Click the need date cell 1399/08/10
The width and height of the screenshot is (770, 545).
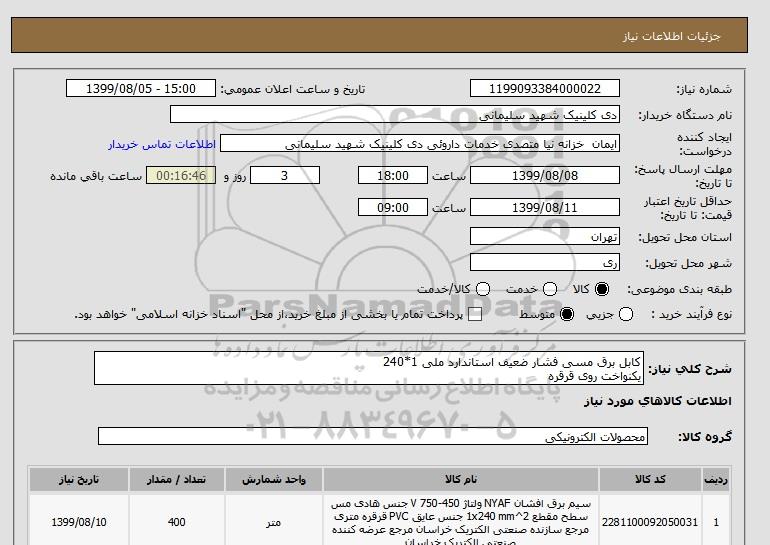click(x=79, y=522)
